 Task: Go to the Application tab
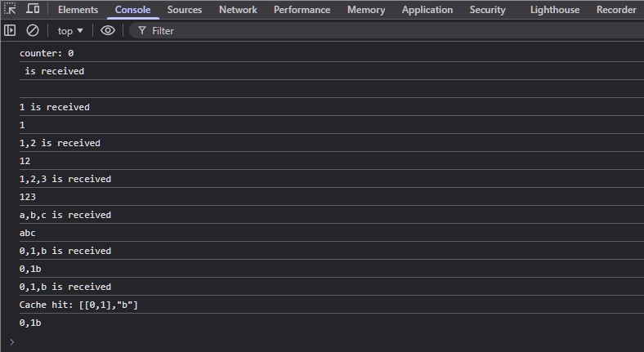427,10
